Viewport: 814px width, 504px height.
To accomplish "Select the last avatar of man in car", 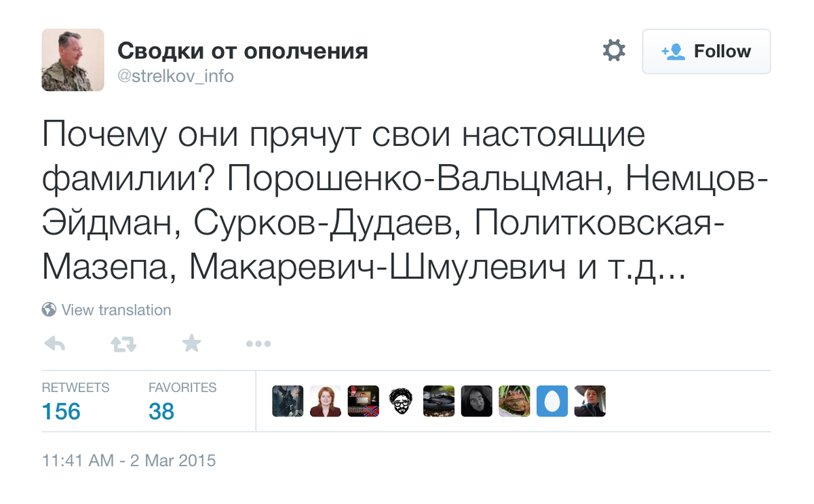I will 589,401.
